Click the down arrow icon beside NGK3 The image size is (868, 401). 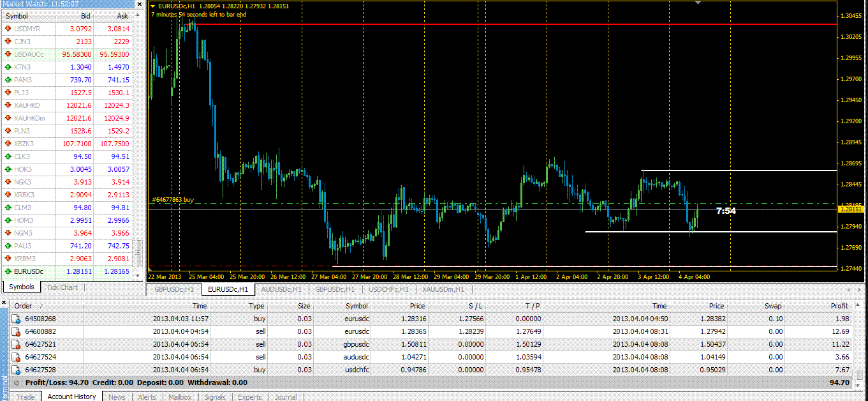click(x=8, y=182)
